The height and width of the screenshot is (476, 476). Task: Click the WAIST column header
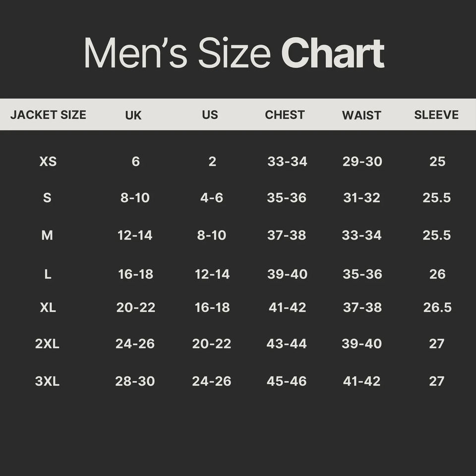[361, 116]
